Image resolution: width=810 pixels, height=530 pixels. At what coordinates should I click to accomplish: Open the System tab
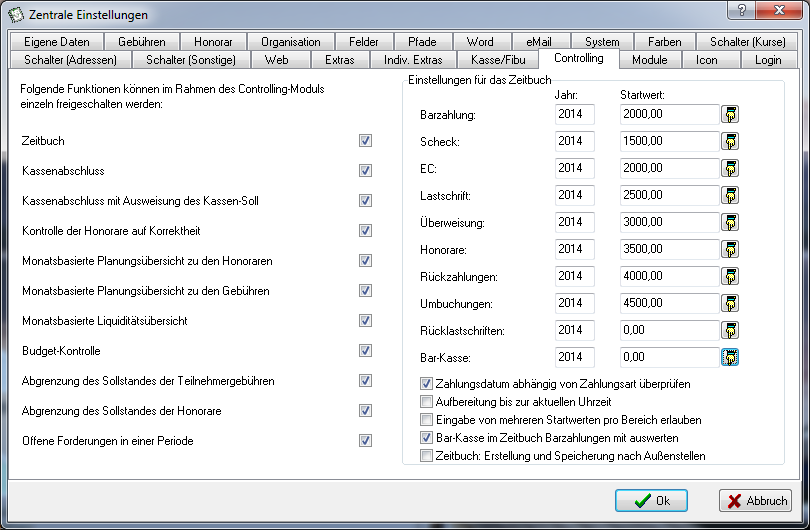602,42
